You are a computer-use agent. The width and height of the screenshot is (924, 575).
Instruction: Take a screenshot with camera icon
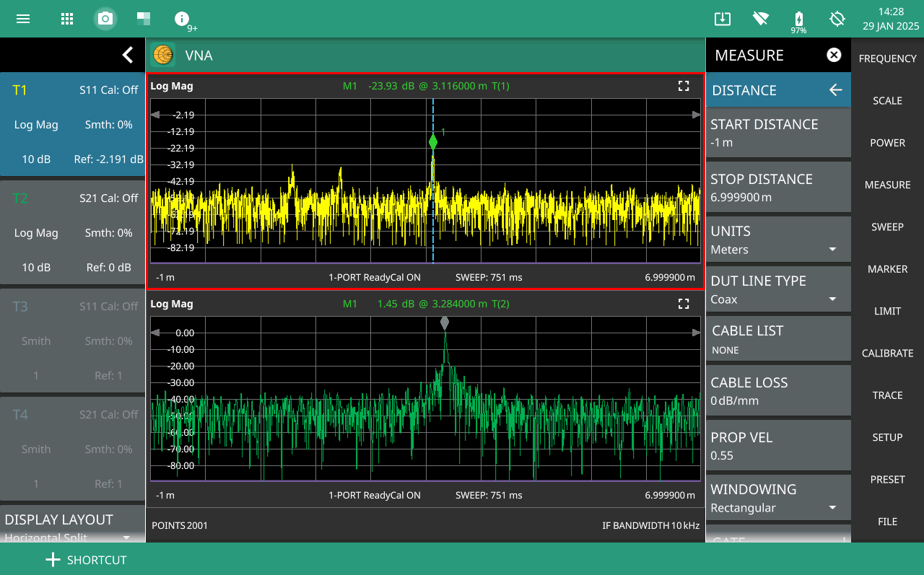105,19
